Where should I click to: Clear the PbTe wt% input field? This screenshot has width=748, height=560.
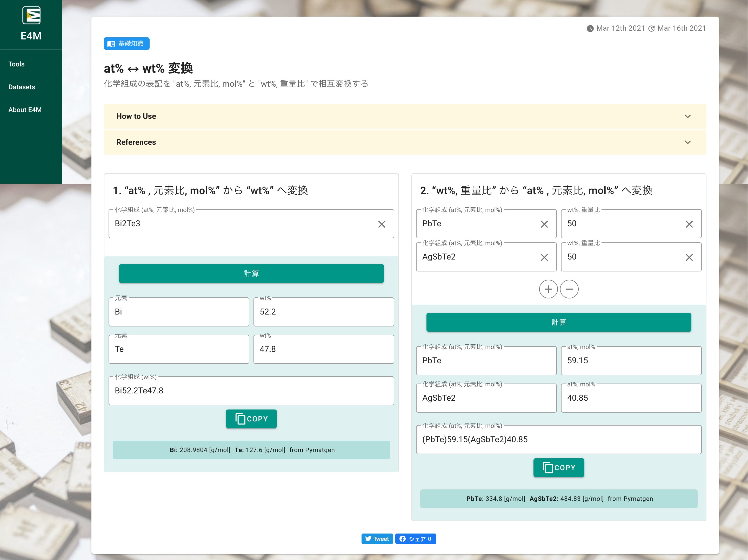(689, 224)
